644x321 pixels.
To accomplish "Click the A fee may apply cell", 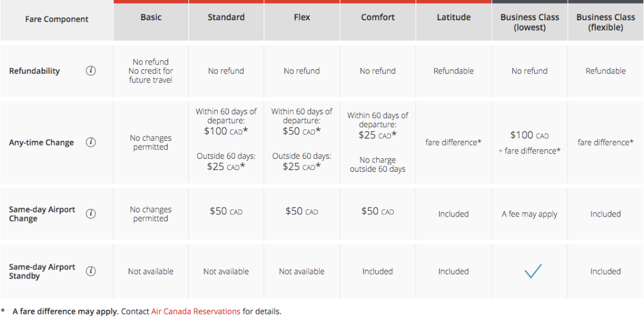I will click(x=530, y=214).
